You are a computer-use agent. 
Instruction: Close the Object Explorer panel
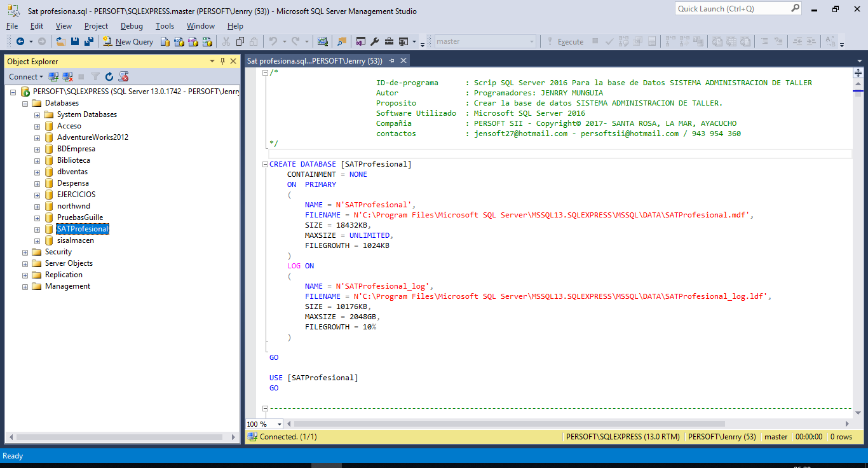pyautogui.click(x=233, y=62)
